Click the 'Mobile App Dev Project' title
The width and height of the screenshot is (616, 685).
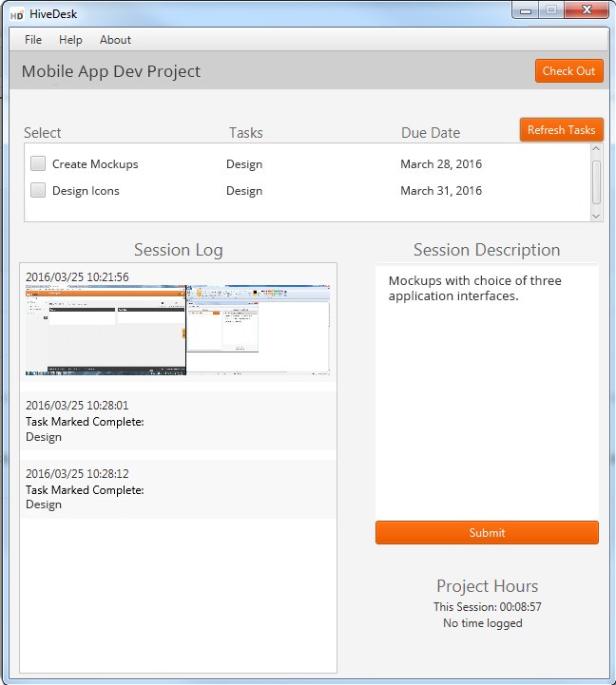111,71
